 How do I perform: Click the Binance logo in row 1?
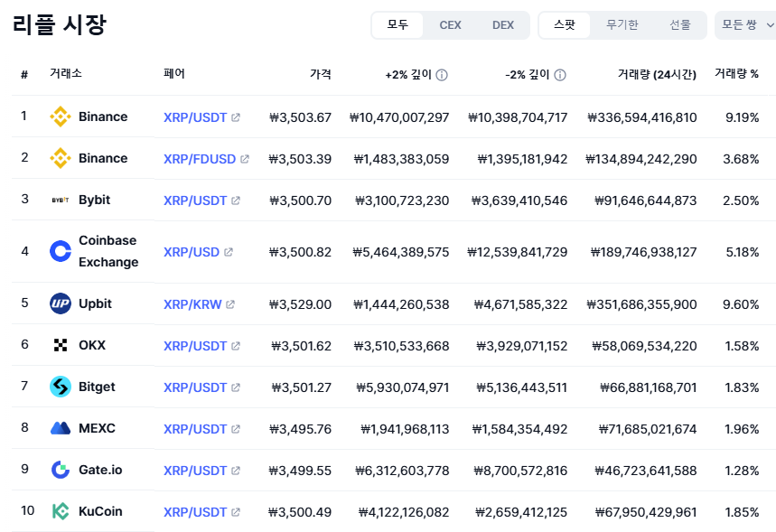[x=61, y=117]
